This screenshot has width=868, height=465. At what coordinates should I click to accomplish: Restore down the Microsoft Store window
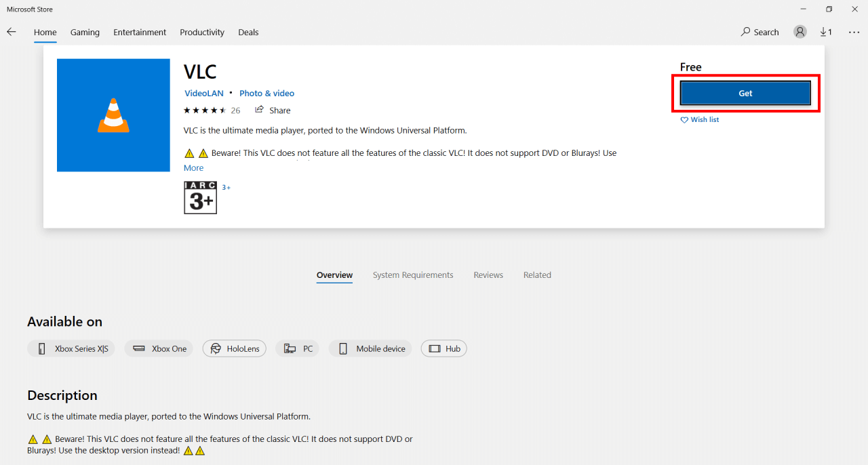pos(829,9)
